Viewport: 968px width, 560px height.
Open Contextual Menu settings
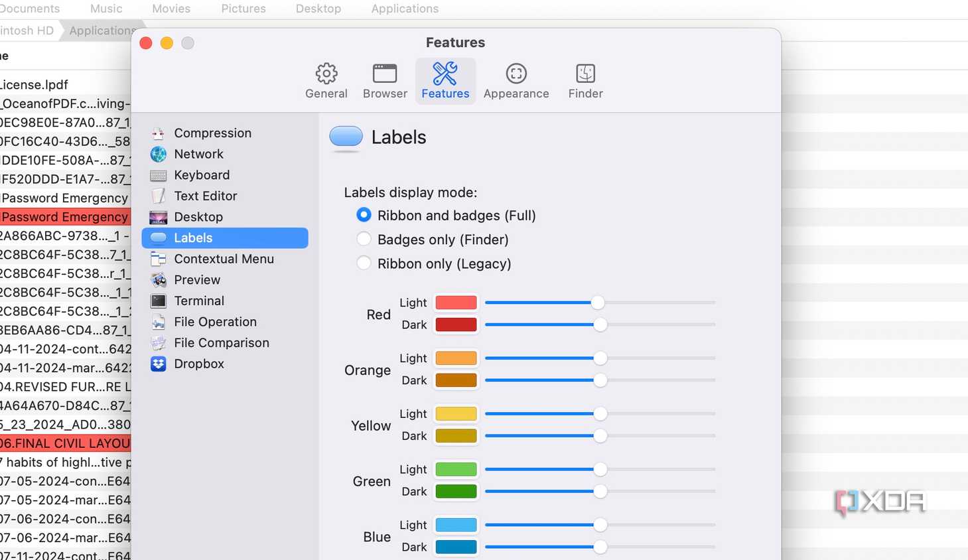[225, 259]
